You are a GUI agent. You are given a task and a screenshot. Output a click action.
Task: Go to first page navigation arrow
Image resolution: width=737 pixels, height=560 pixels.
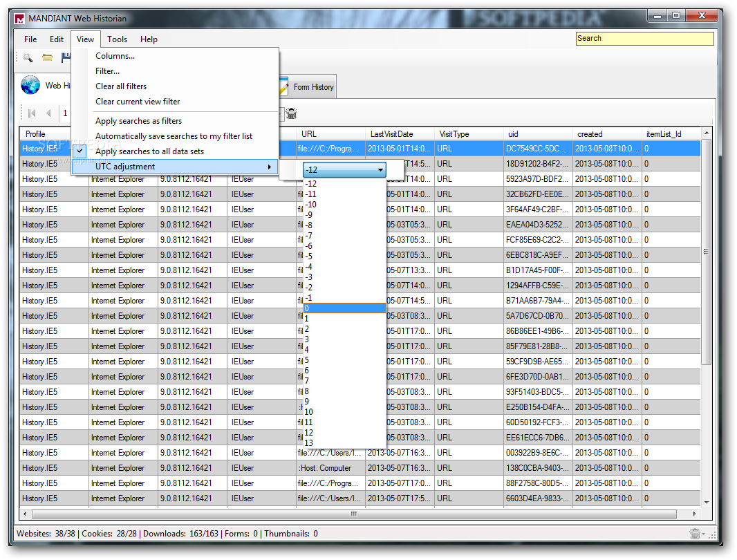[x=32, y=113]
